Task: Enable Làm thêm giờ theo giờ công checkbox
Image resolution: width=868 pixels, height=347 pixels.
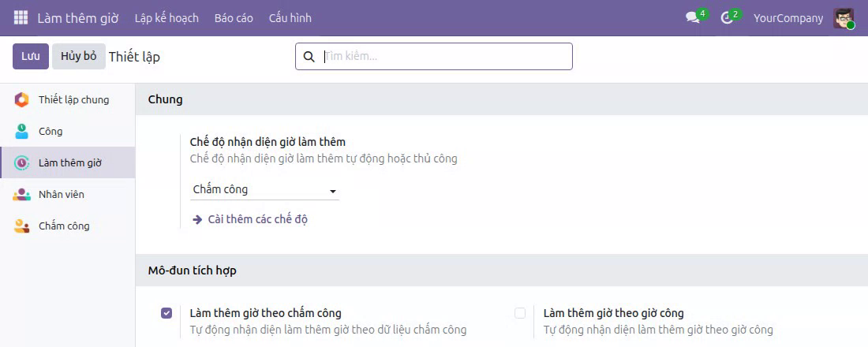Action: (520, 313)
